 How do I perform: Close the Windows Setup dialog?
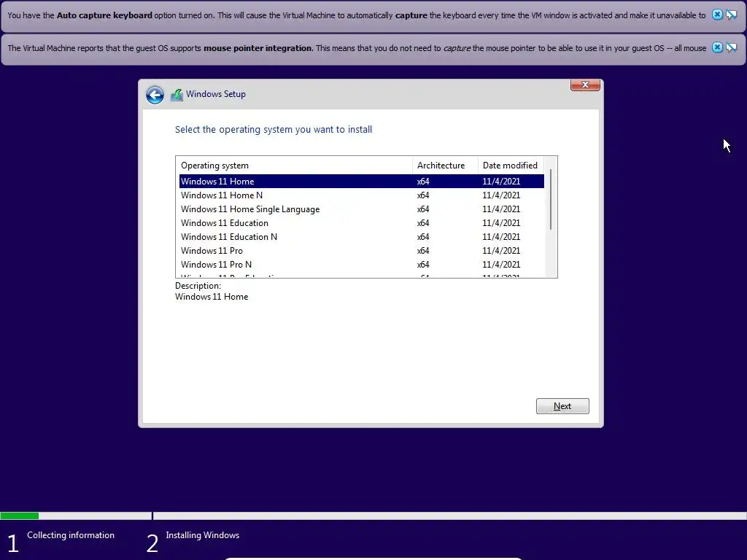pos(585,85)
